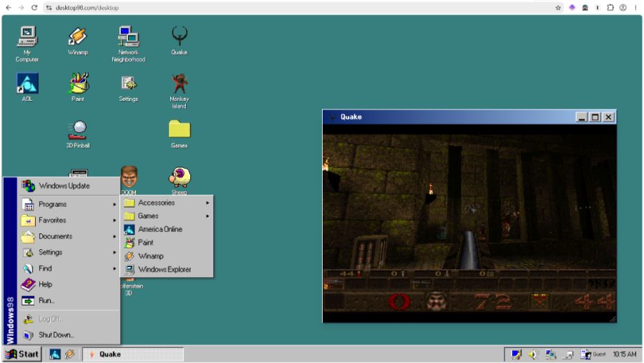
Task: Click the browser forward arrow
Action: tap(21, 7)
